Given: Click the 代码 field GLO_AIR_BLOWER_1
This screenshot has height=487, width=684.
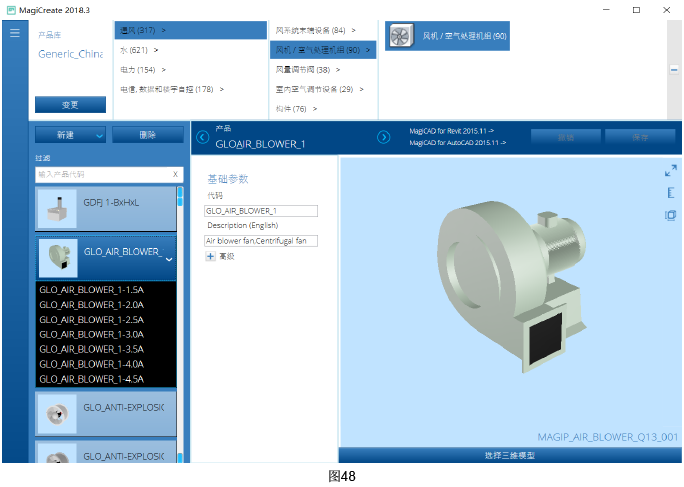Looking at the screenshot, I should (x=261, y=211).
